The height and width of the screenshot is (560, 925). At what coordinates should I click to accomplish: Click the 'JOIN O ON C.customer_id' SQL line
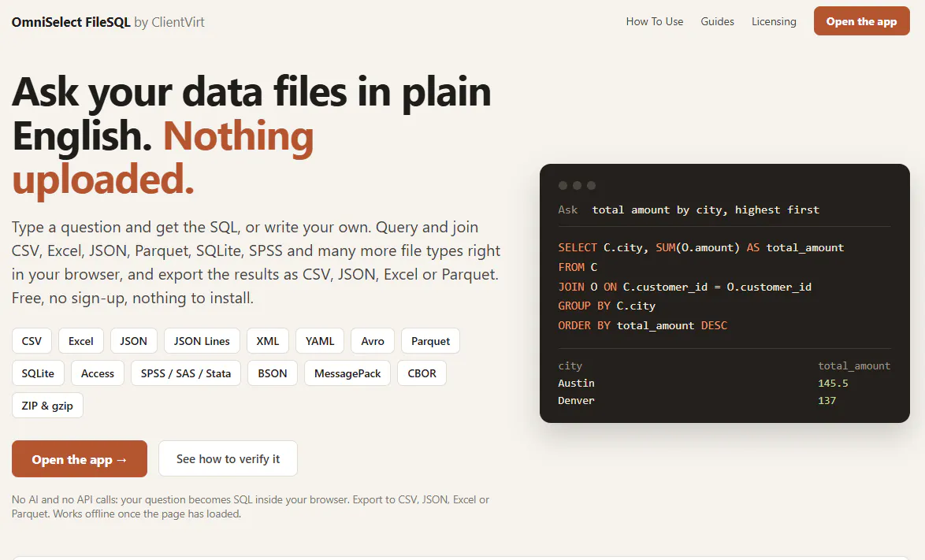click(685, 287)
